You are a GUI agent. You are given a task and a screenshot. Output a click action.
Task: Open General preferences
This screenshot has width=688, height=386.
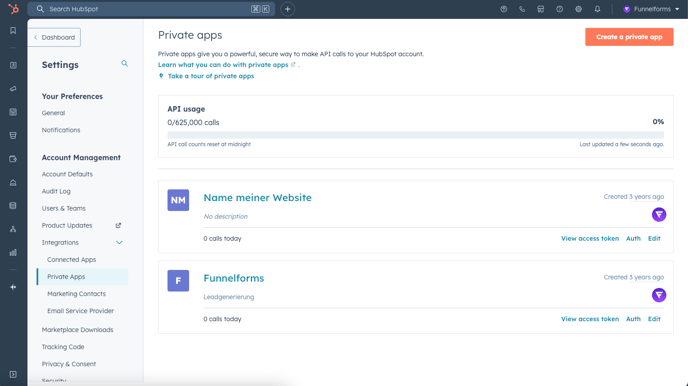pos(53,113)
